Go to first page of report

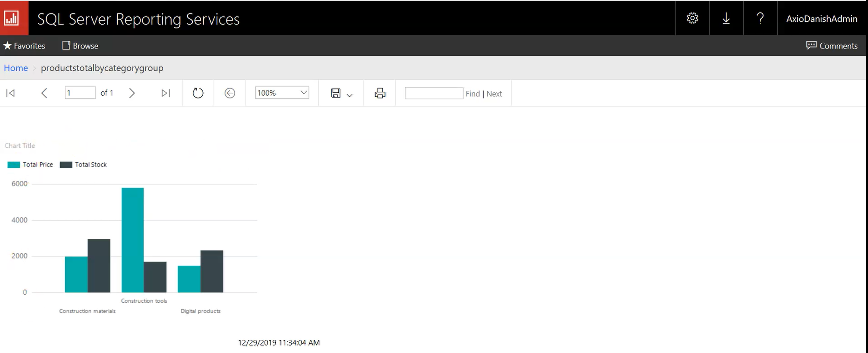point(11,93)
